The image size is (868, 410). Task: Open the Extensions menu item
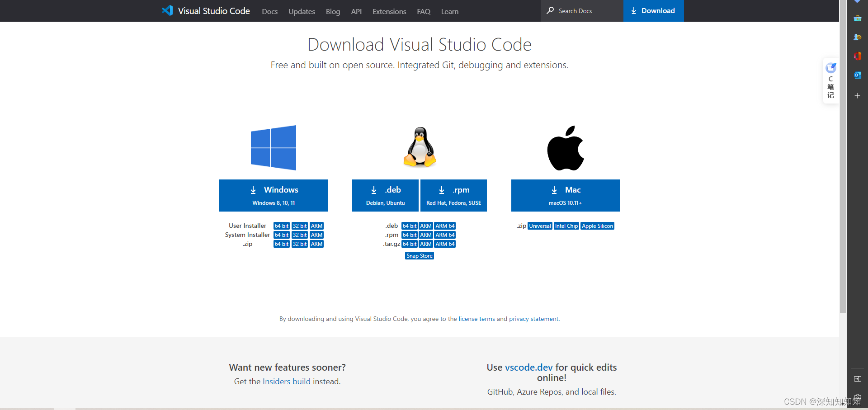coord(389,11)
